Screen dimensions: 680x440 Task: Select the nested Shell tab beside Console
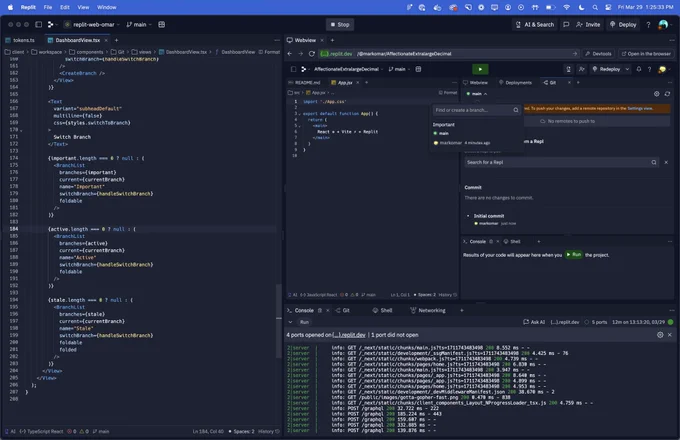(x=512, y=241)
